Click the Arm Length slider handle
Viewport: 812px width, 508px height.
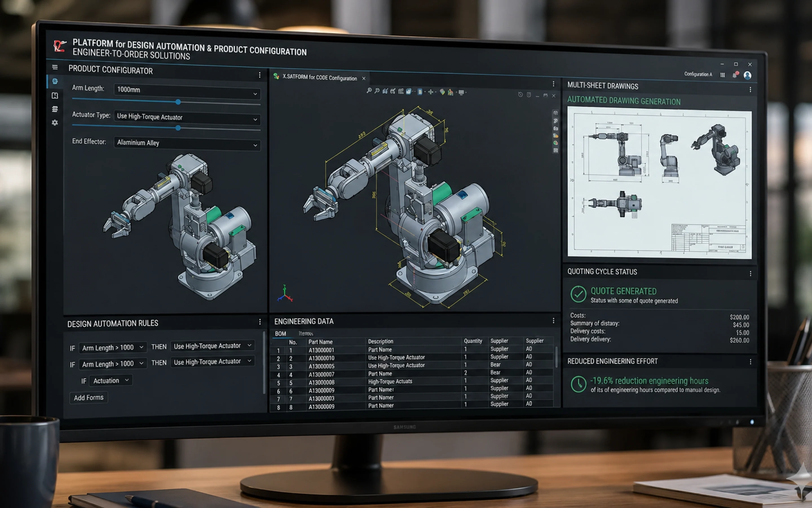(x=178, y=102)
